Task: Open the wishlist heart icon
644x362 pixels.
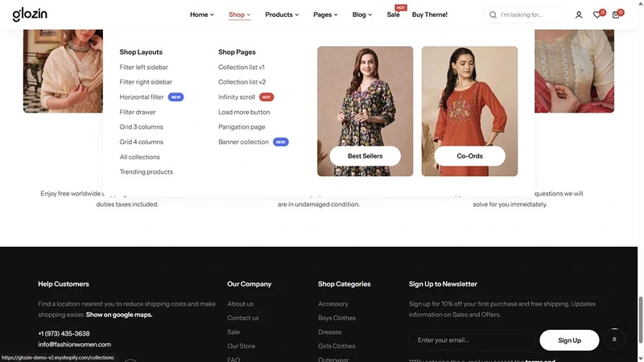Action: [x=597, y=14]
